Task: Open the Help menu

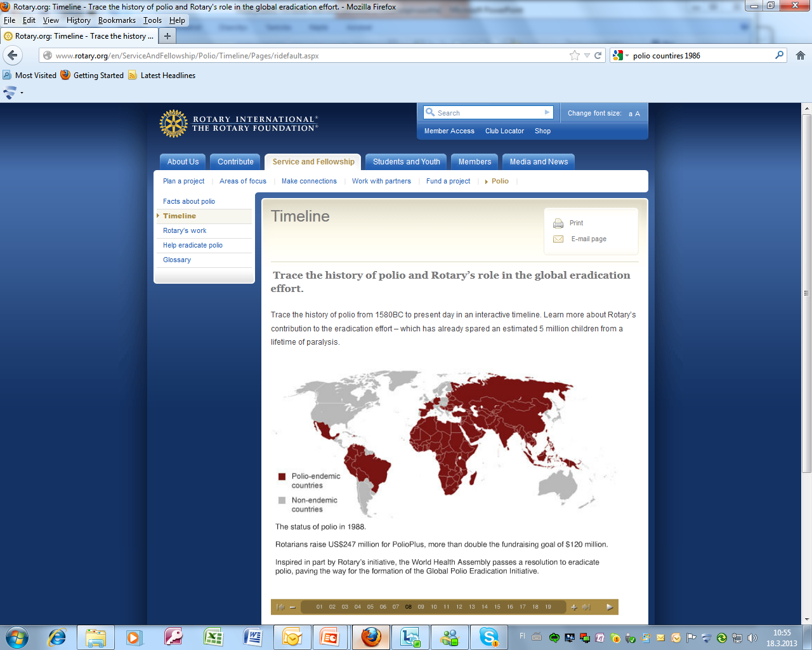Action: pos(177,20)
